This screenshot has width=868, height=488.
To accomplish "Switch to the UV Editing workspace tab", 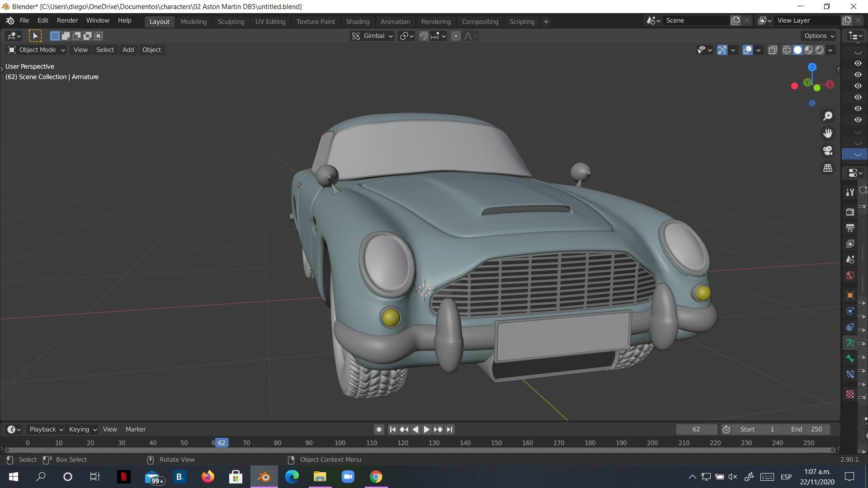I will tap(270, 22).
